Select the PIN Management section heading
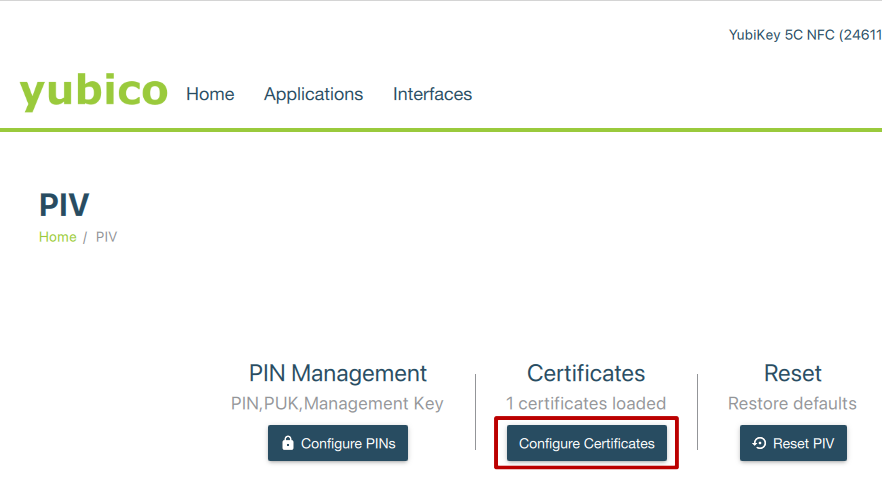 (338, 373)
